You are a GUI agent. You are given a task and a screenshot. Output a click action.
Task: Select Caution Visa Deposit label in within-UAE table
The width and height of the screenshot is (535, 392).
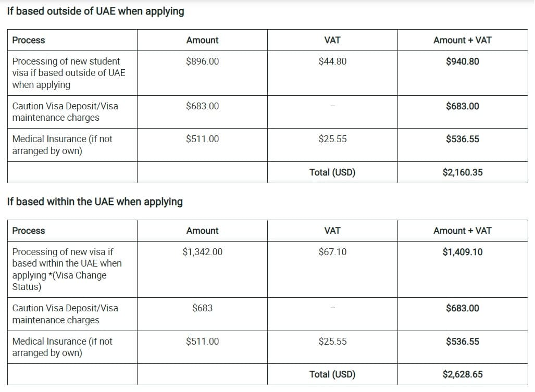(x=65, y=314)
